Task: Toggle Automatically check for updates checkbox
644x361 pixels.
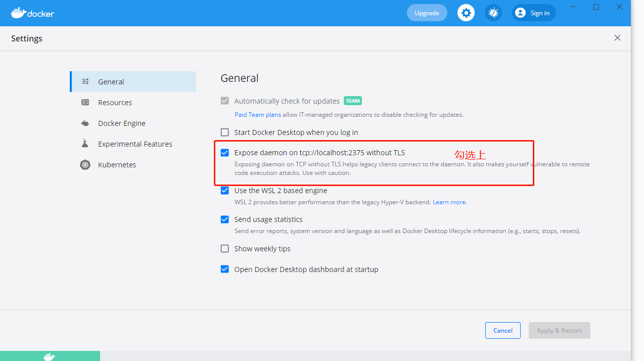Action: tap(225, 101)
